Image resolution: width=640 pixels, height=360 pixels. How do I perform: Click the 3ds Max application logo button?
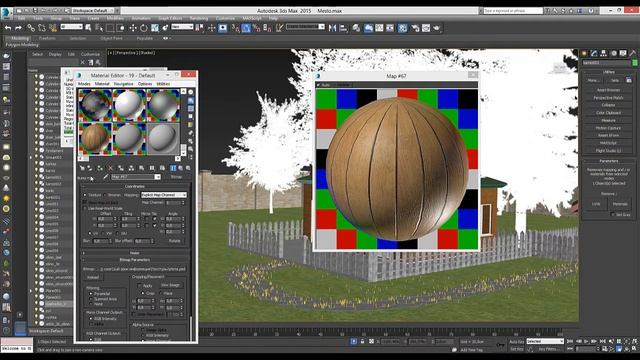coord(7,13)
